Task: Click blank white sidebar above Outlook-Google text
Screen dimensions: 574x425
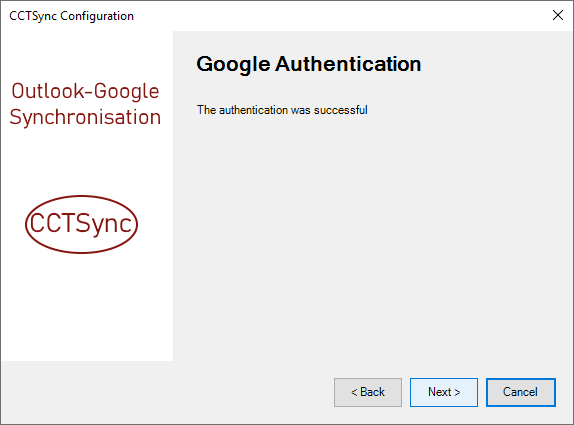Action: coord(87,55)
